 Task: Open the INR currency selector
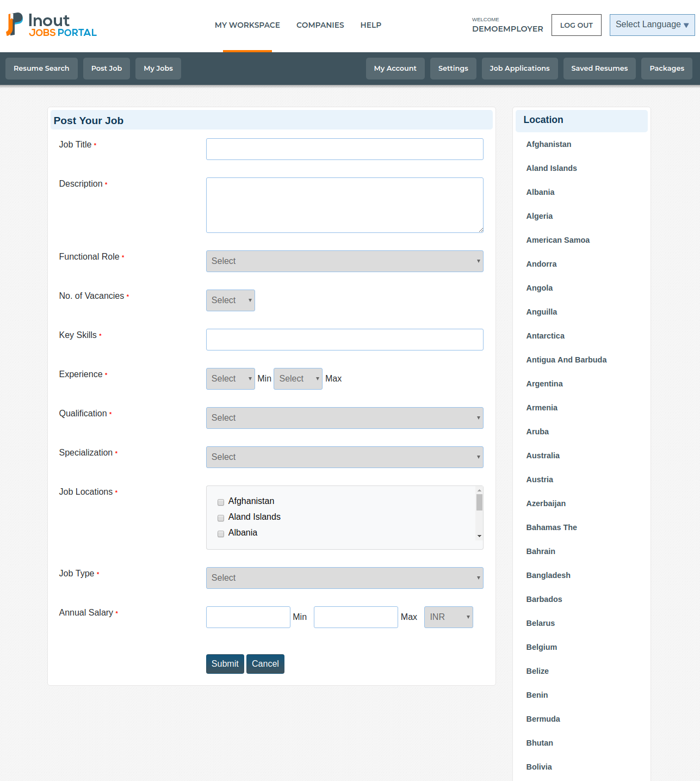point(448,617)
